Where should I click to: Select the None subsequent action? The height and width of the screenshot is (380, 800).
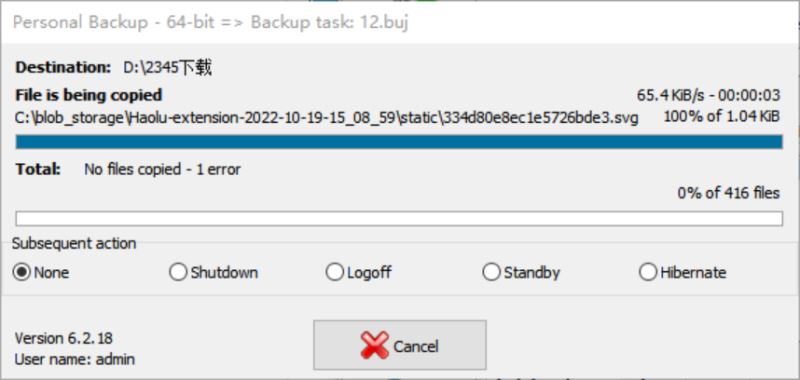coord(41,272)
